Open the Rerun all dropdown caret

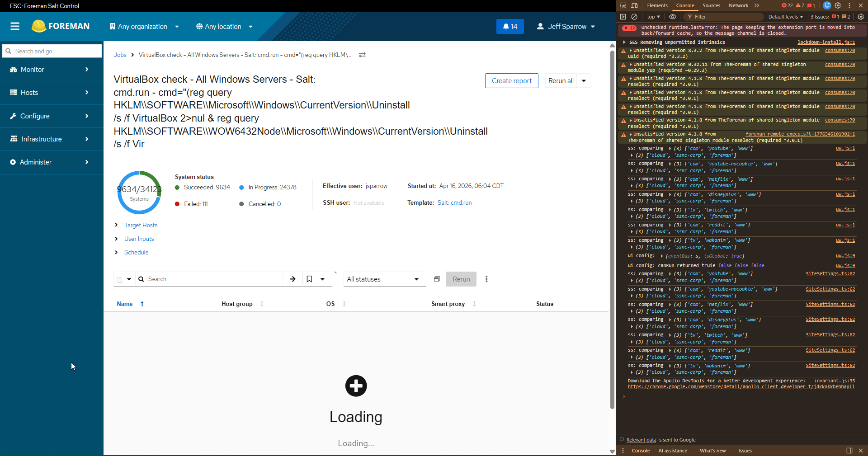pos(584,81)
